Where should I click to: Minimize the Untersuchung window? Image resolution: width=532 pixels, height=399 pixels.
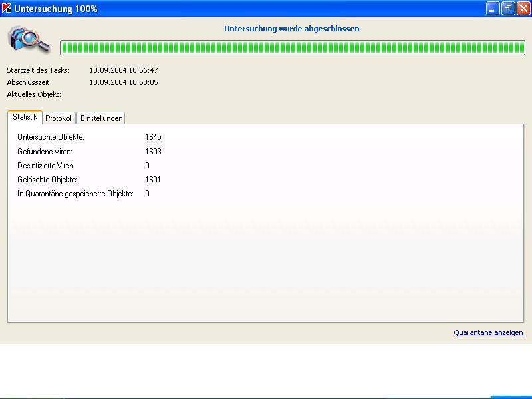tap(493, 9)
